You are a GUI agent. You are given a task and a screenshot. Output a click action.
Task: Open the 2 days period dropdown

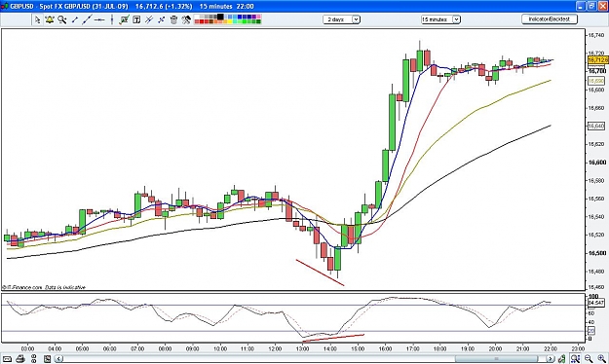(x=341, y=19)
